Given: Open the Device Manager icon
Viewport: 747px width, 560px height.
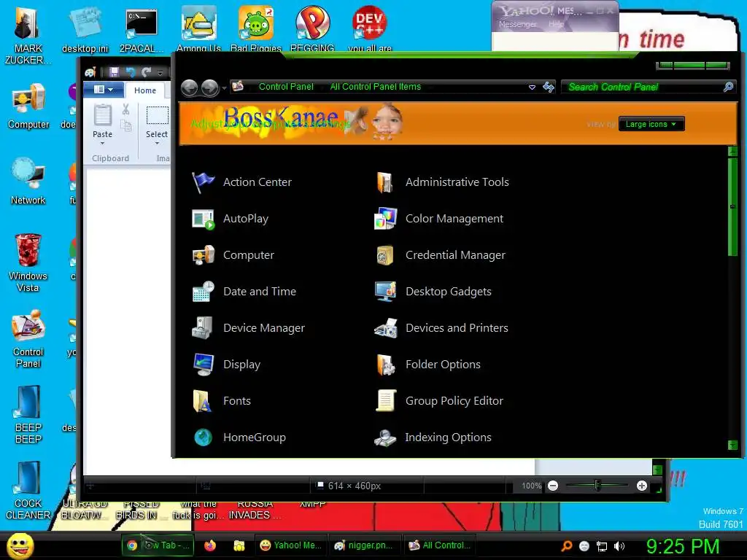Looking at the screenshot, I should [x=203, y=328].
